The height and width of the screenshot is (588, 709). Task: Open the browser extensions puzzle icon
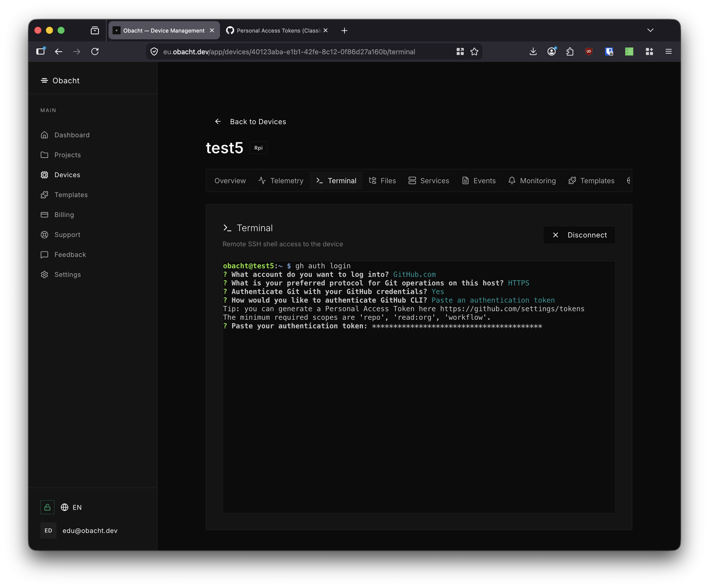coord(570,51)
